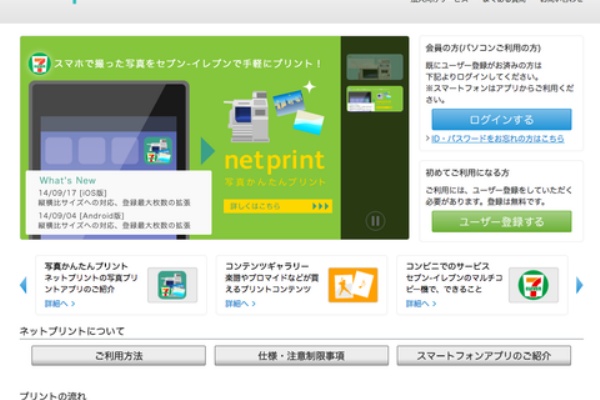Pause the banner slideshow

[375, 221]
